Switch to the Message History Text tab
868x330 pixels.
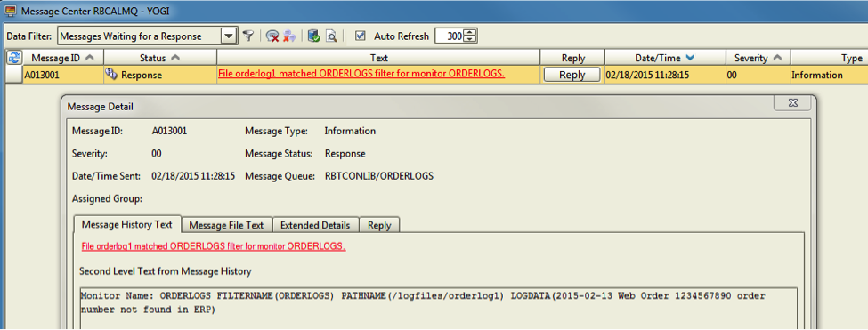(127, 225)
